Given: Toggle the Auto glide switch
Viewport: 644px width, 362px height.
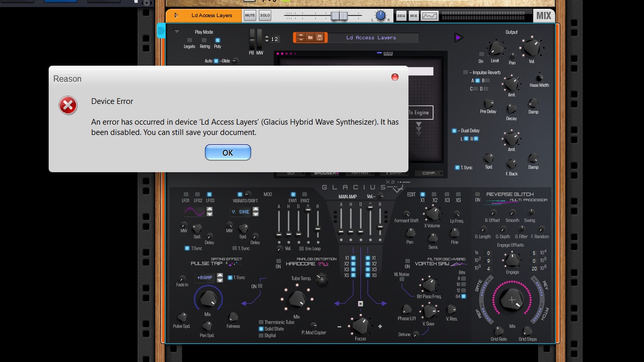Looking at the screenshot, I should click(x=216, y=61).
